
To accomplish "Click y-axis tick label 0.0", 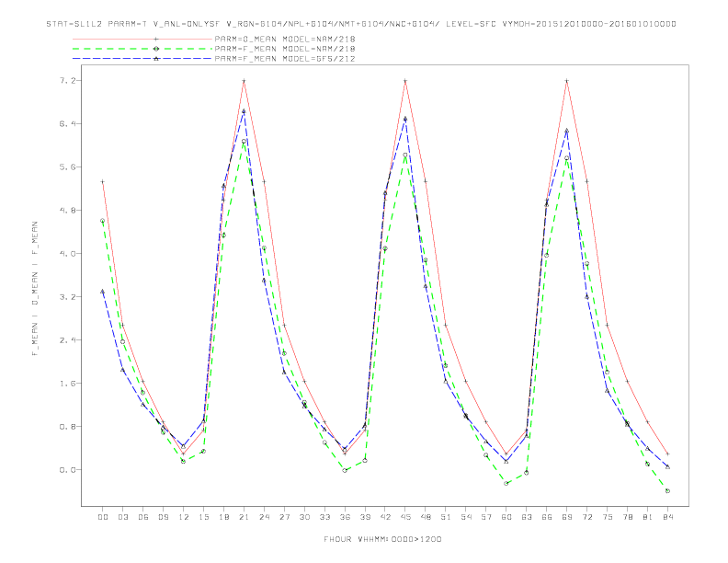I will tap(67, 470).
